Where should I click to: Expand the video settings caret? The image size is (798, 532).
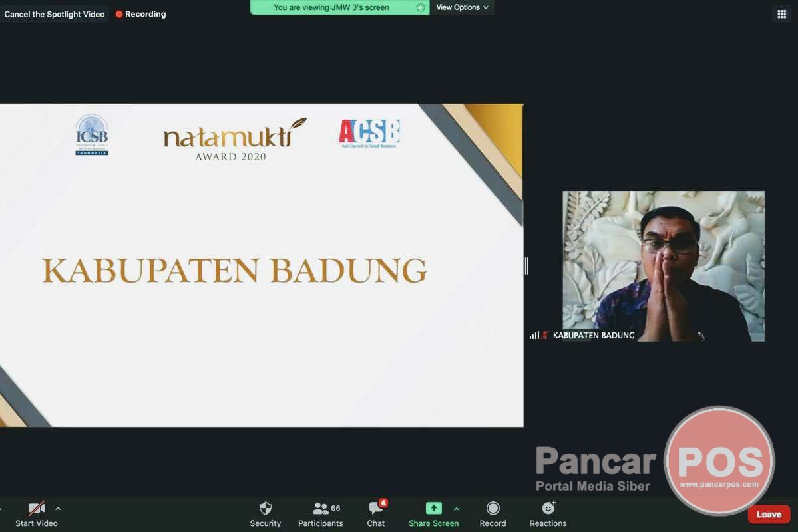58,509
